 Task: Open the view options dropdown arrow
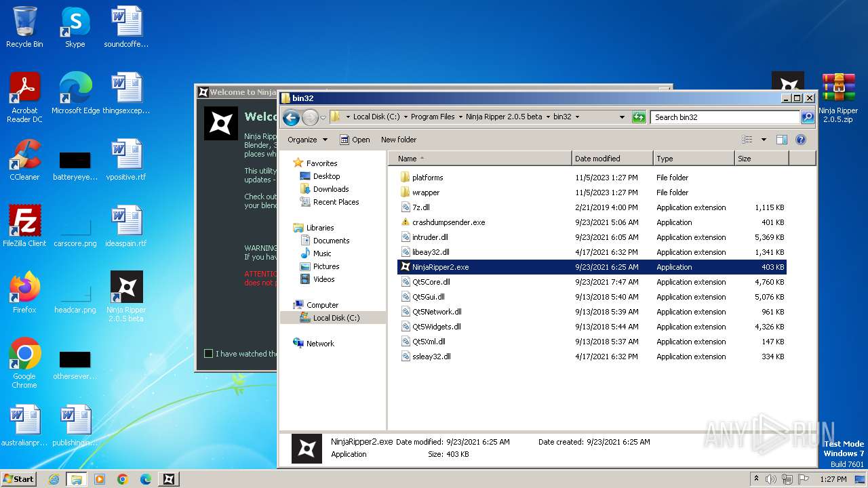(x=764, y=140)
